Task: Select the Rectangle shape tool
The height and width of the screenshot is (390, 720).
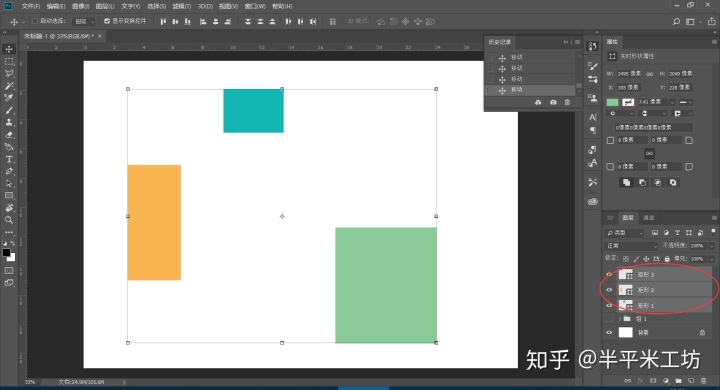Action: coord(9,196)
